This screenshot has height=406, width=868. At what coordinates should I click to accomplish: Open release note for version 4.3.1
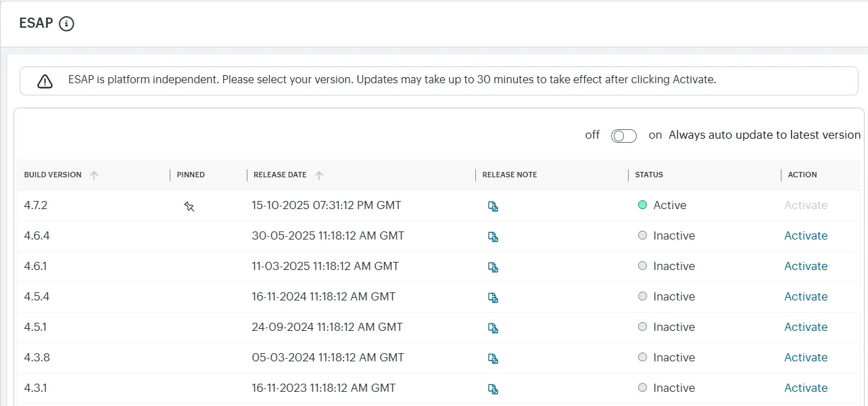[493, 389]
